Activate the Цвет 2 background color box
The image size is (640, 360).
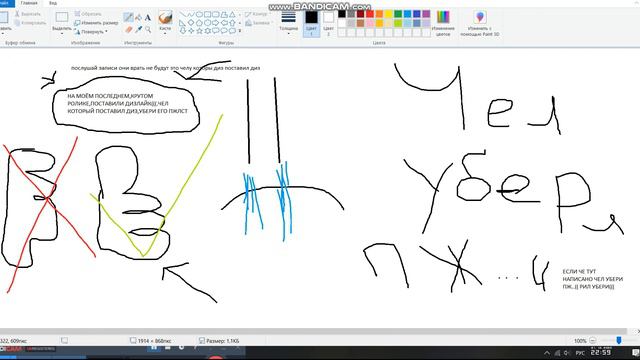[x=329, y=24]
